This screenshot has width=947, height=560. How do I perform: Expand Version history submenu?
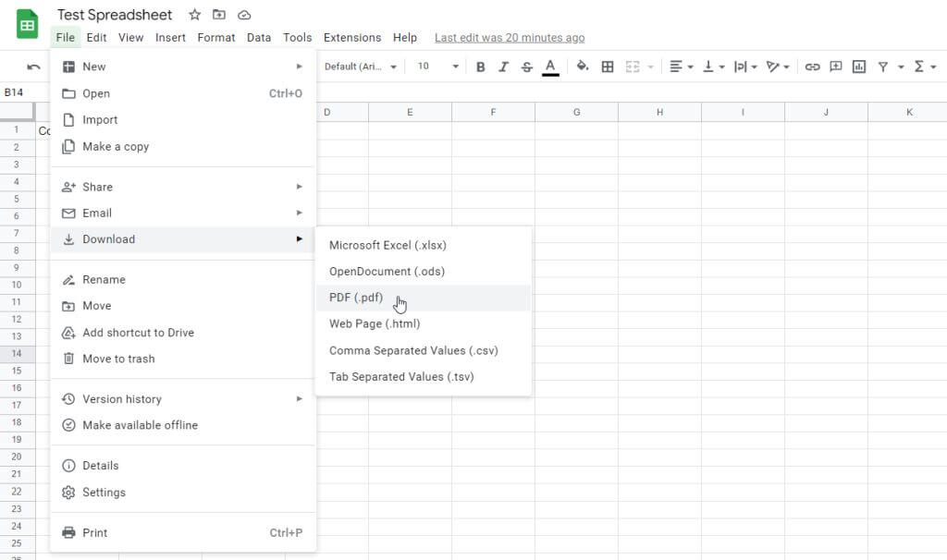click(x=183, y=399)
